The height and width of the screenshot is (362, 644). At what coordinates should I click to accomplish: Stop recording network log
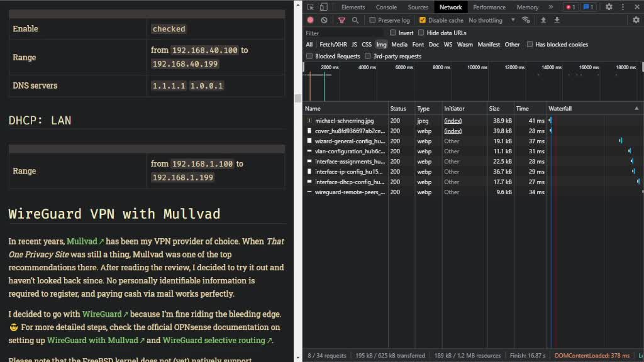point(310,20)
